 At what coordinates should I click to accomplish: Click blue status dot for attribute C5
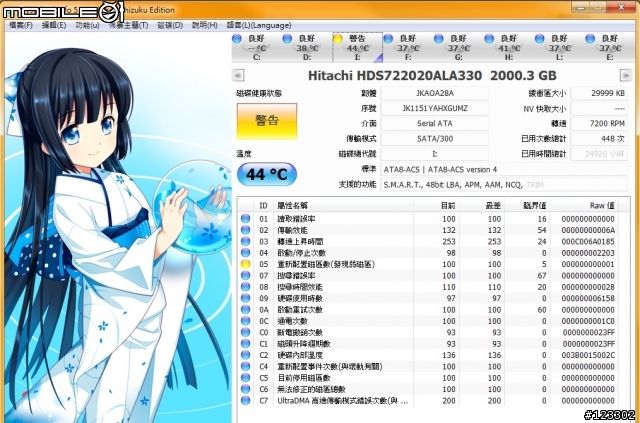[x=245, y=378]
